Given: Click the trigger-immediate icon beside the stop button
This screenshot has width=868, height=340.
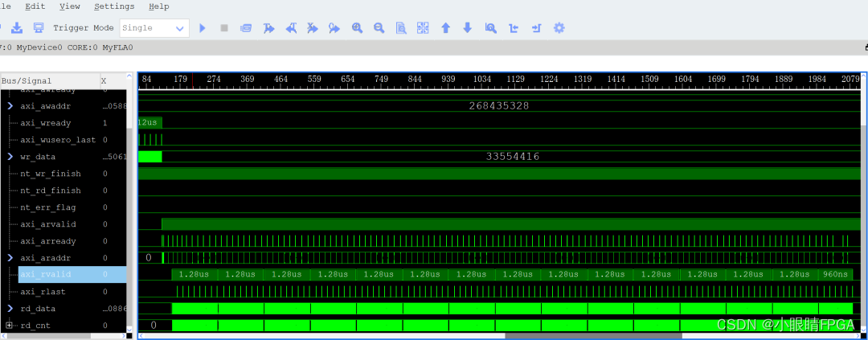Looking at the screenshot, I should (x=246, y=27).
